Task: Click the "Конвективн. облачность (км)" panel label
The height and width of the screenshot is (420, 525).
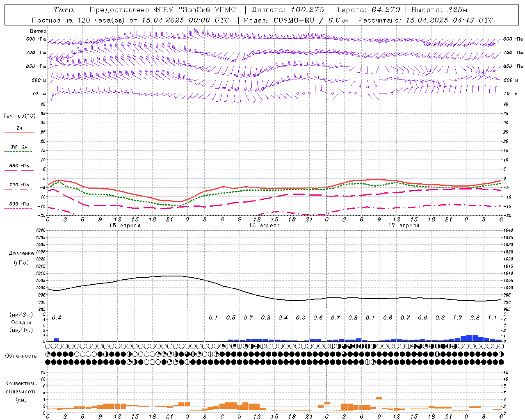Action: (x=21, y=391)
